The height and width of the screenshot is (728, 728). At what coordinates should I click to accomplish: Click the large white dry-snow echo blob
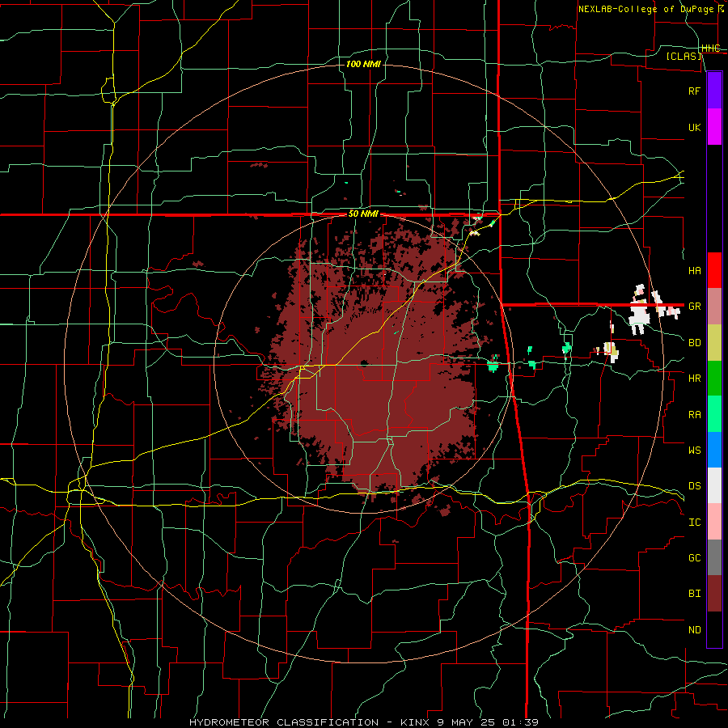click(640, 310)
